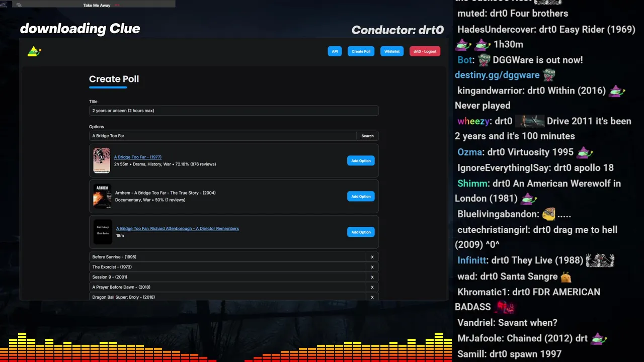Image resolution: width=644 pixels, height=362 pixels.
Task: Click The Exorcist - (1973) option text
Action: tap(112, 267)
